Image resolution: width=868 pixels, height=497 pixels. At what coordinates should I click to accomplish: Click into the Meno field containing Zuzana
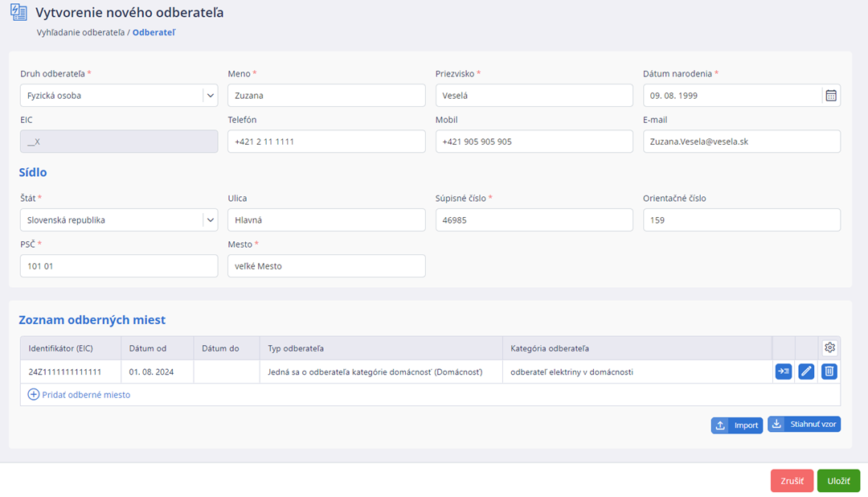click(325, 96)
